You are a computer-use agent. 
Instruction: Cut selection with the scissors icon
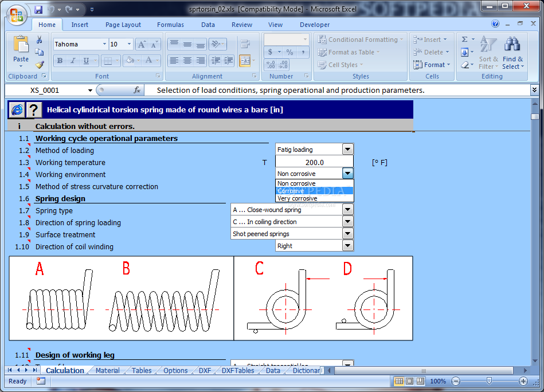click(x=39, y=40)
